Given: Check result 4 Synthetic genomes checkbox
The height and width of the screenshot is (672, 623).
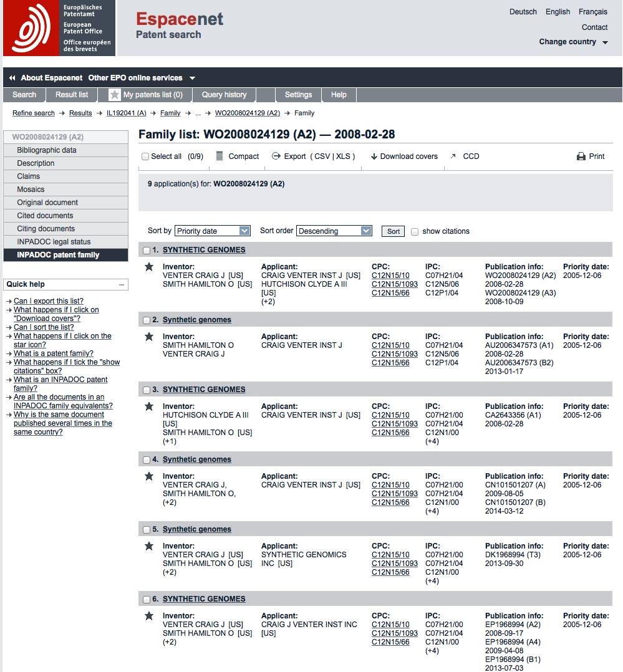Looking at the screenshot, I should click(x=147, y=460).
